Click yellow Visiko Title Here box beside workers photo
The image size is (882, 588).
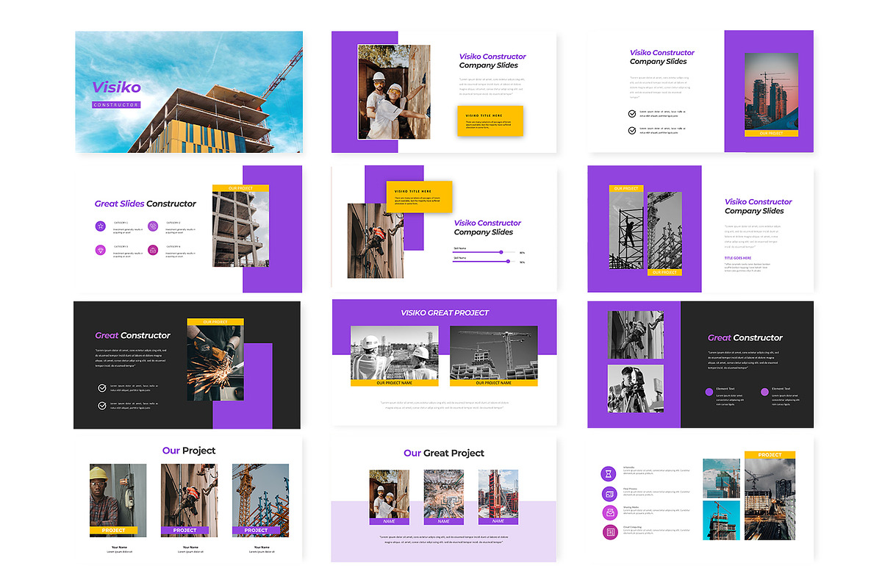pyautogui.click(x=490, y=121)
